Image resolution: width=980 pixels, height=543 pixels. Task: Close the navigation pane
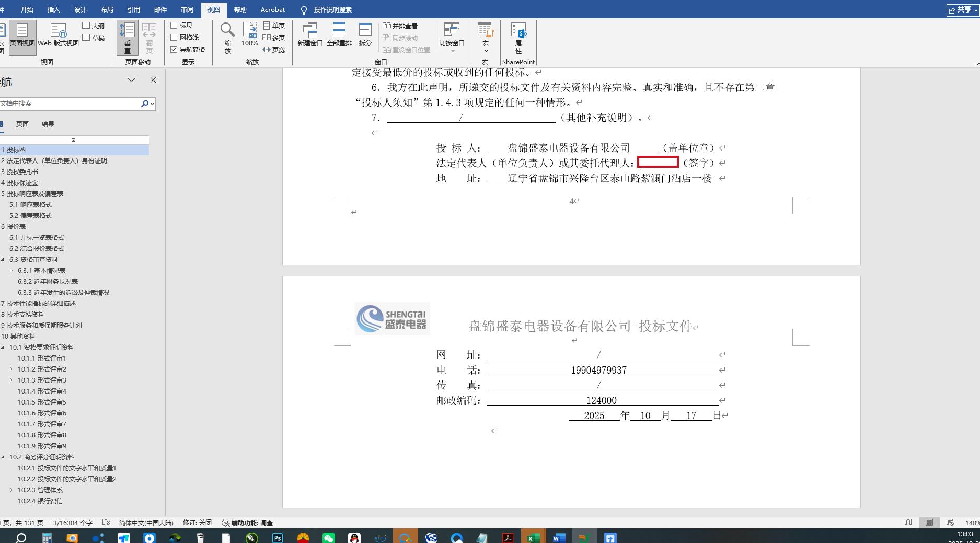coord(153,80)
